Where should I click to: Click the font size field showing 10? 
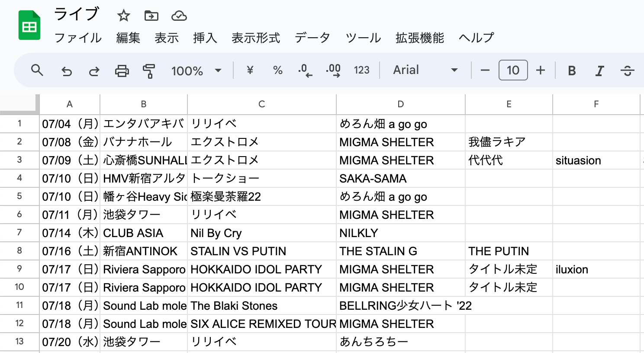tap(513, 70)
